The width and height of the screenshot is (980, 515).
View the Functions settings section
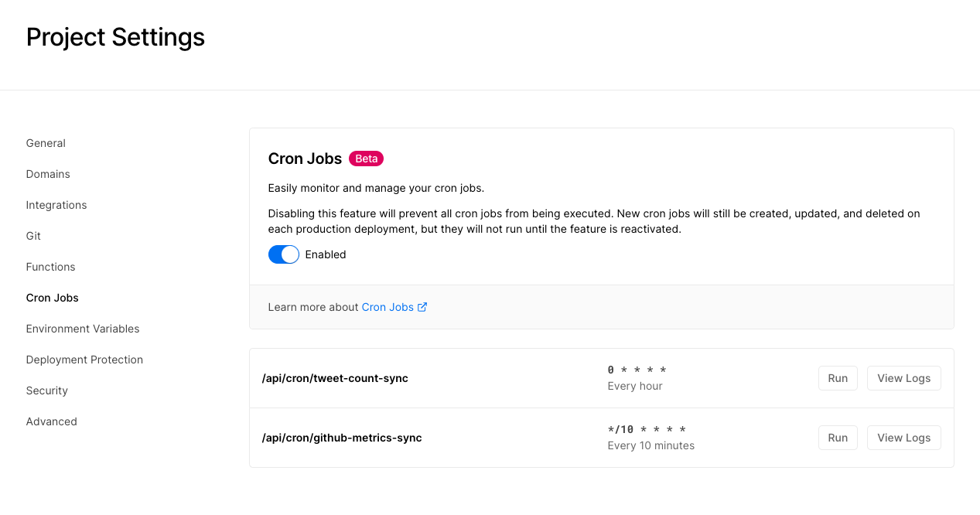pos(50,267)
